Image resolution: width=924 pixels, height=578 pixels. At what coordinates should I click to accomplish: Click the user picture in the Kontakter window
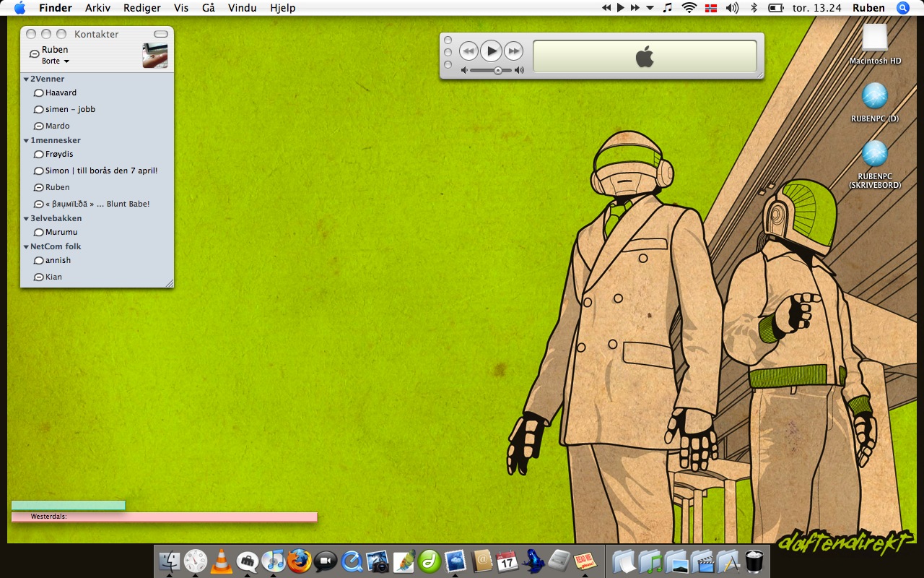click(155, 56)
